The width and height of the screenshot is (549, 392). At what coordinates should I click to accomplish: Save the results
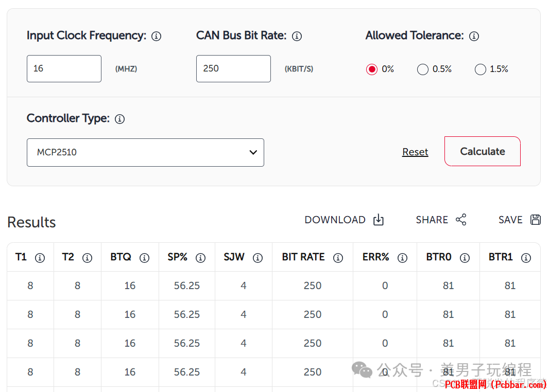coord(520,220)
